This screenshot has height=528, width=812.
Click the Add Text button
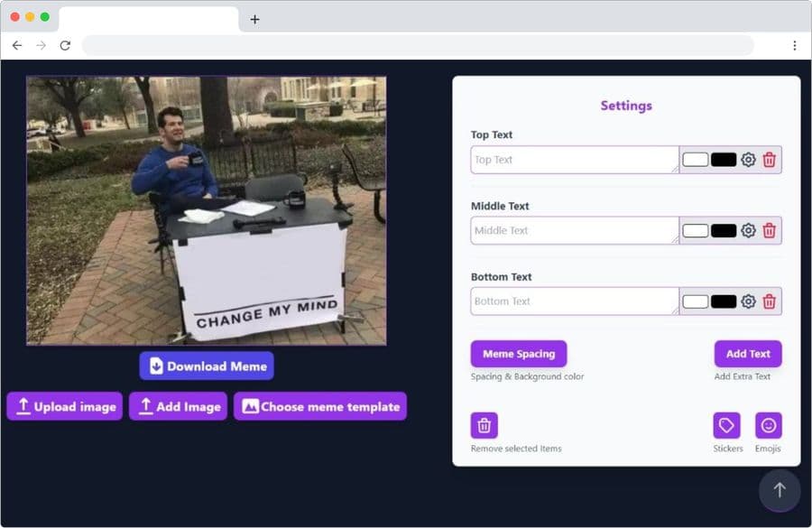[x=748, y=354]
